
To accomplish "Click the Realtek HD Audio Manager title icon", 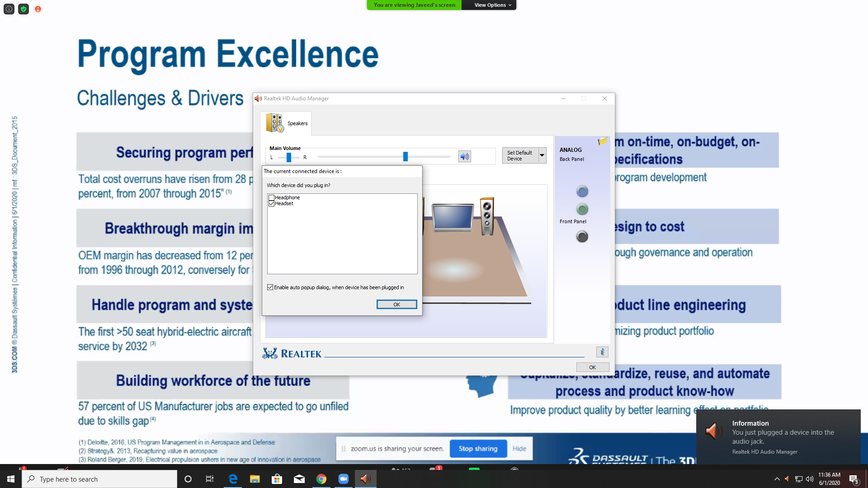I will pos(258,99).
